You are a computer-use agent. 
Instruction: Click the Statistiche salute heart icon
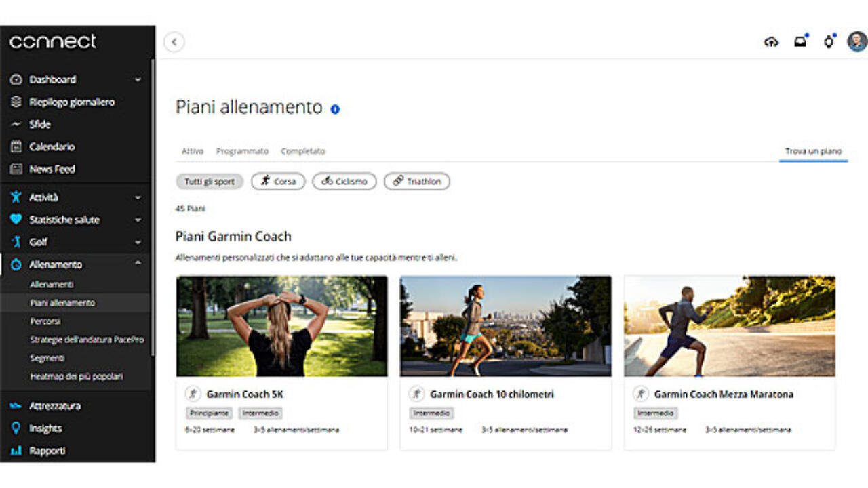coord(16,220)
